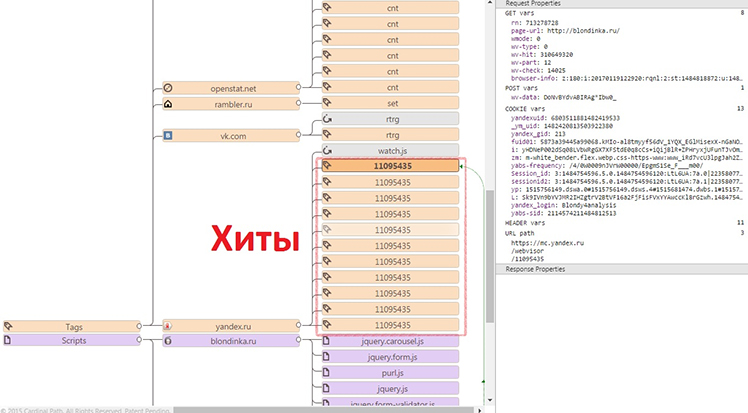Click the horizontal scrollbar right arrow
The width and height of the screenshot is (748, 413).
[x=479, y=410]
